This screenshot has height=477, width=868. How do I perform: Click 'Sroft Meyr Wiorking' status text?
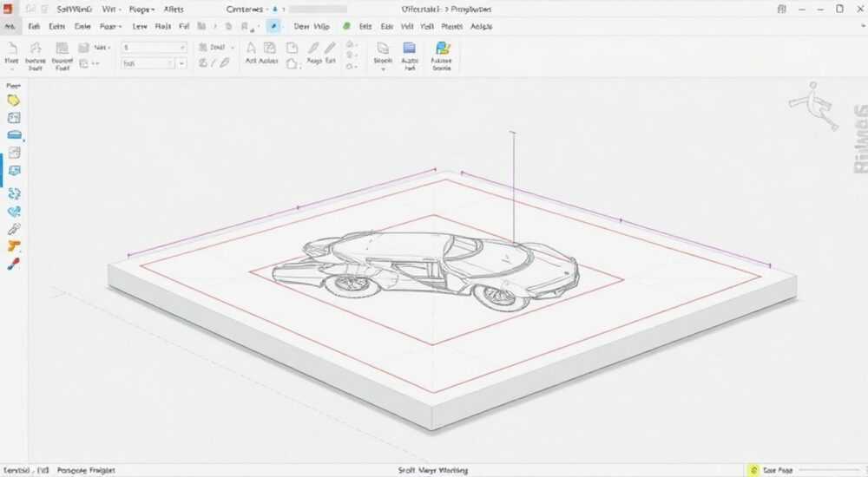coord(433,470)
